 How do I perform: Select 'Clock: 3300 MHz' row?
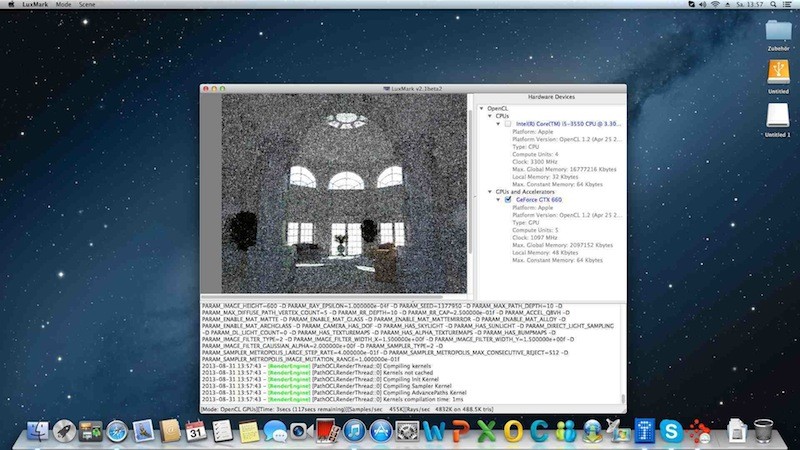[x=535, y=162]
